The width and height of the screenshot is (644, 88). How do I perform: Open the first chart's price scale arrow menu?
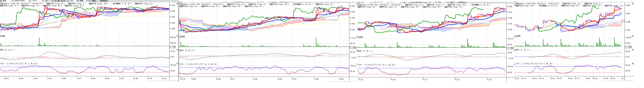click(x=177, y=4)
